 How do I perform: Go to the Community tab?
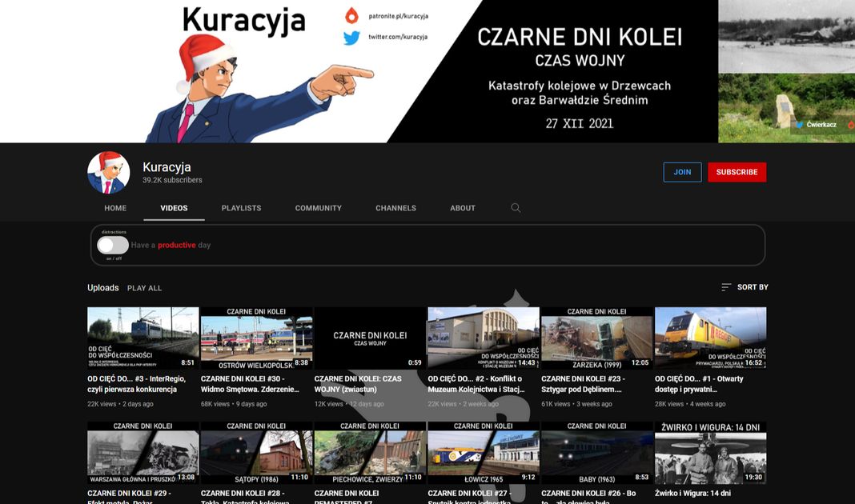tap(318, 208)
